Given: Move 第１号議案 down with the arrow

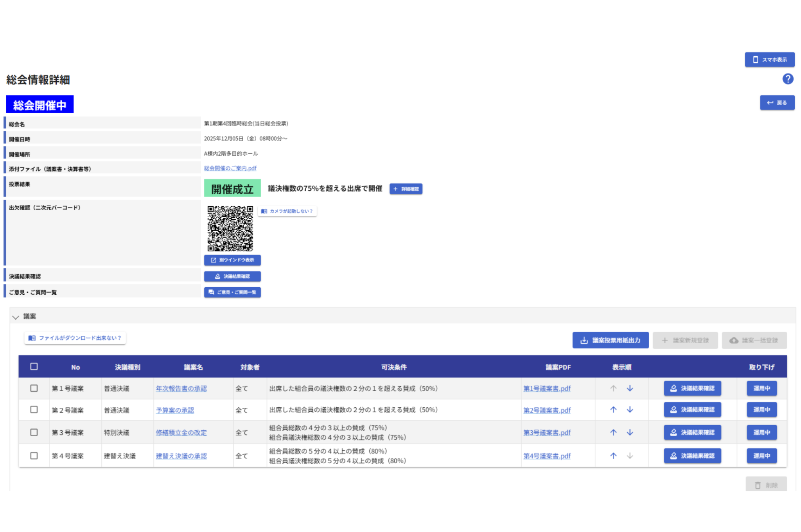Looking at the screenshot, I should [x=630, y=388].
